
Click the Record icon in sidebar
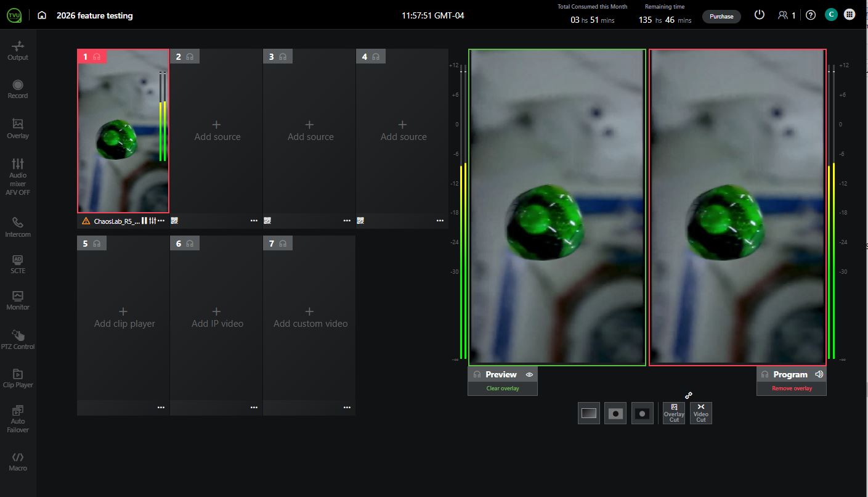click(x=18, y=89)
